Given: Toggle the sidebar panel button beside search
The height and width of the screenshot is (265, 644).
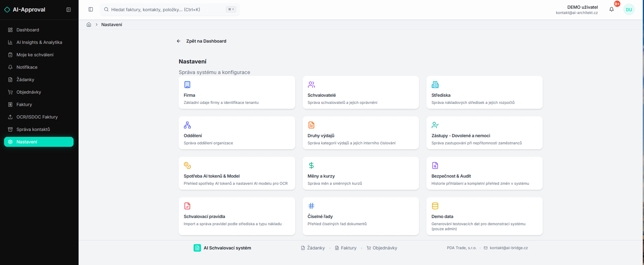Looking at the screenshot, I should pyautogui.click(x=91, y=10).
